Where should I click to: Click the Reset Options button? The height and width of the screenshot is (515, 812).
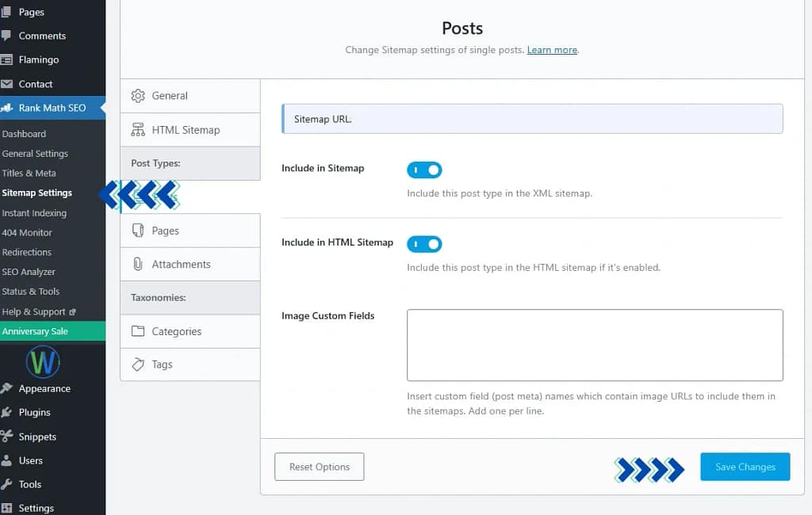[x=319, y=467]
